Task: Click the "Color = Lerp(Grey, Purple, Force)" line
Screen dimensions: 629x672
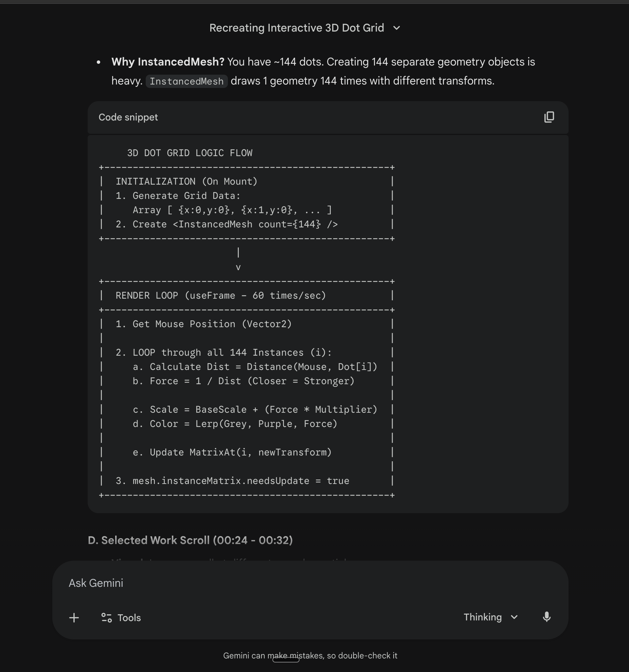Action: tap(243, 424)
